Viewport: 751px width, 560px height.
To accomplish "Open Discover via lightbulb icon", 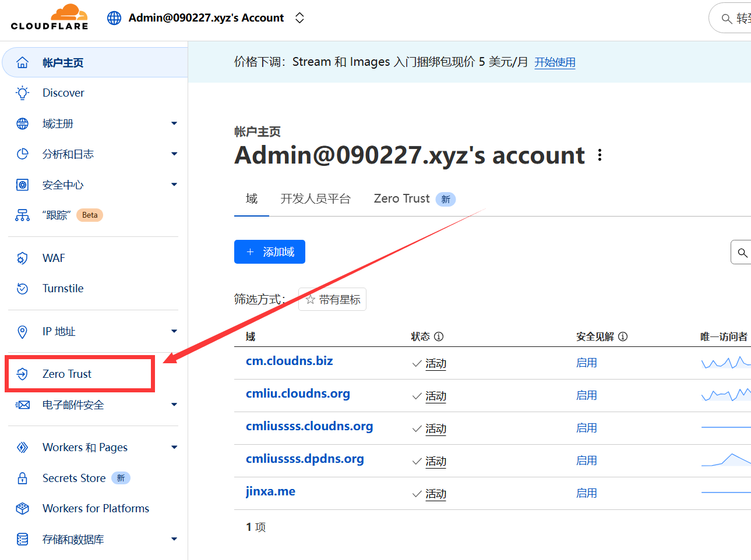I will 22,93.
